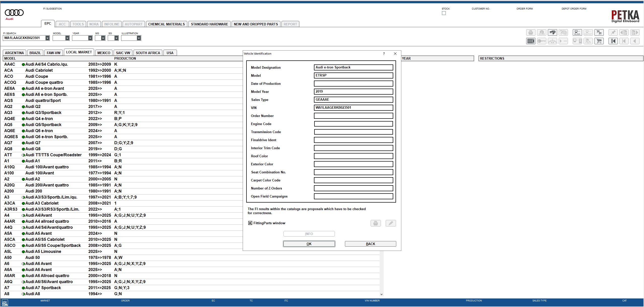This screenshot has width=644, height=307.
Task: Open the ILLUSTRATION dropdown
Action: [139, 38]
